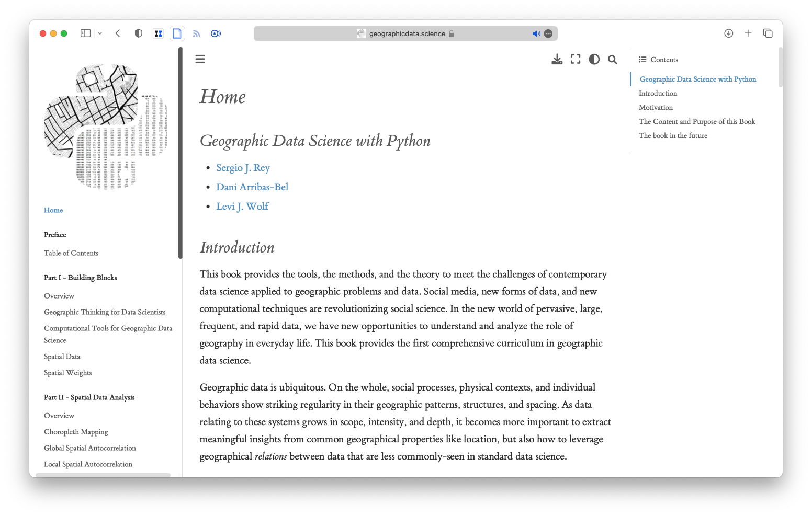The image size is (812, 516).
Task: Toggle the book navigation hamburger menu
Action: (200, 59)
